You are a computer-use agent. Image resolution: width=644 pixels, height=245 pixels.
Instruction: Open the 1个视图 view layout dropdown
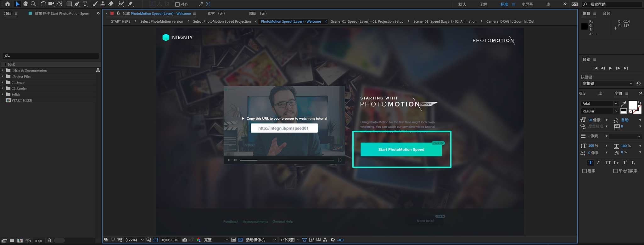click(289, 240)
